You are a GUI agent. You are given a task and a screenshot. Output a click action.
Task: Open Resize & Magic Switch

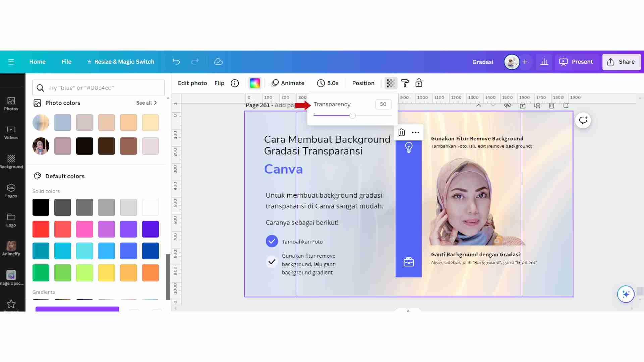click(121, 62)
